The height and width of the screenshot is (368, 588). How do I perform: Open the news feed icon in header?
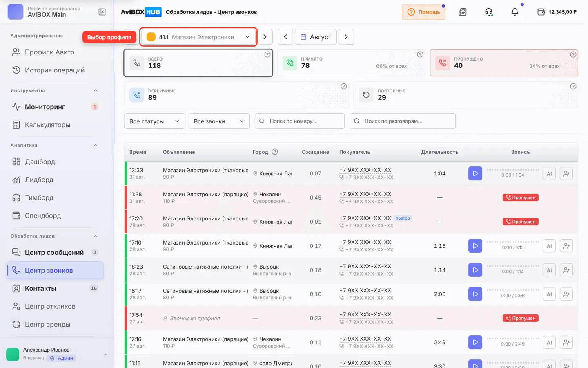point(463,12)
